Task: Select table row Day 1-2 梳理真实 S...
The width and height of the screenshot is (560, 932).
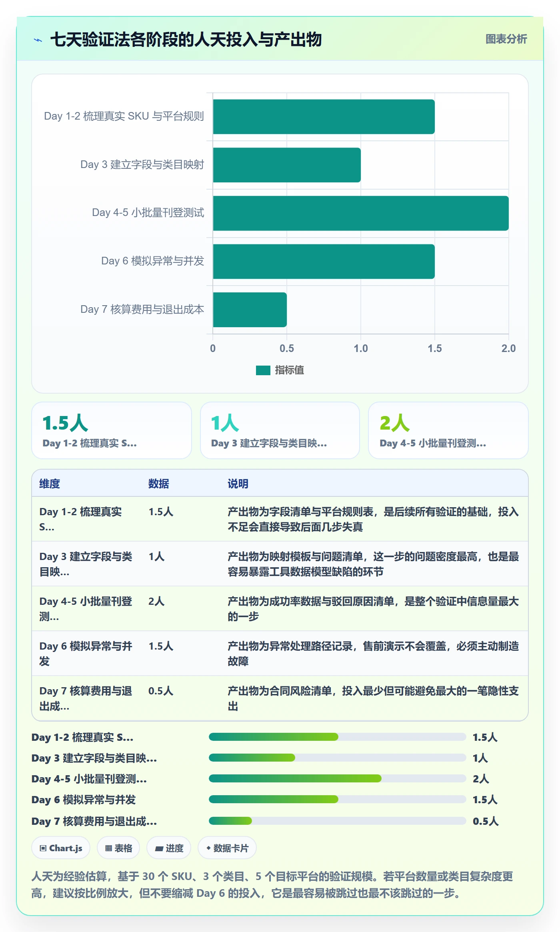Action: (280, 519)
